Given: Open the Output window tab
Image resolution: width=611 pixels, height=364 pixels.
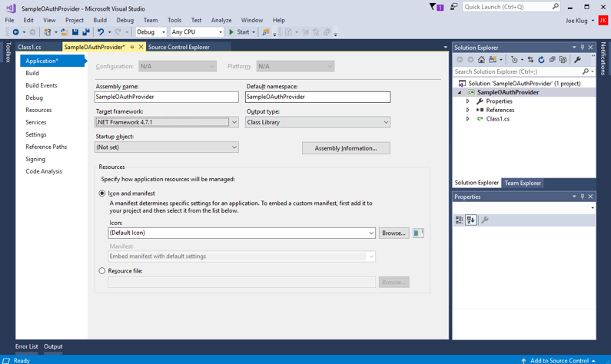Looking at the screenshot, I should [53, 346].
